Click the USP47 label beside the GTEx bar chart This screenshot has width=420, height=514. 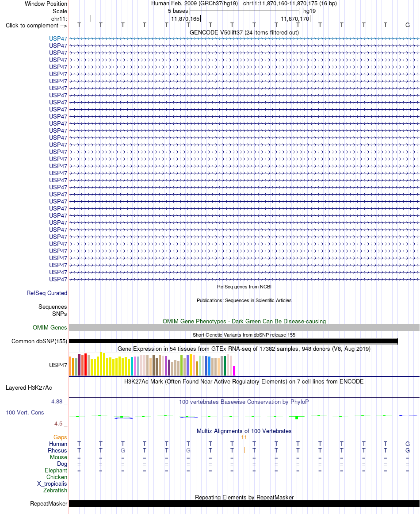[58, 365]
